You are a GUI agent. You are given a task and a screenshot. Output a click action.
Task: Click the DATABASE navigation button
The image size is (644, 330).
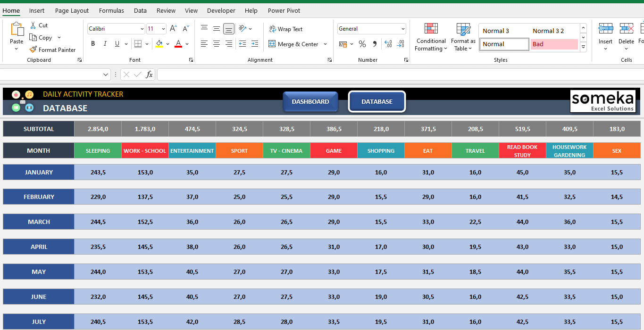coord(376,101)
